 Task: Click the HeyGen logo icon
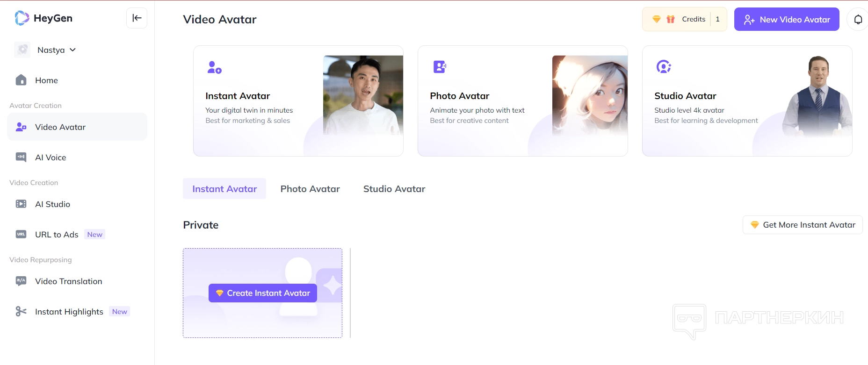click(22, 18)
